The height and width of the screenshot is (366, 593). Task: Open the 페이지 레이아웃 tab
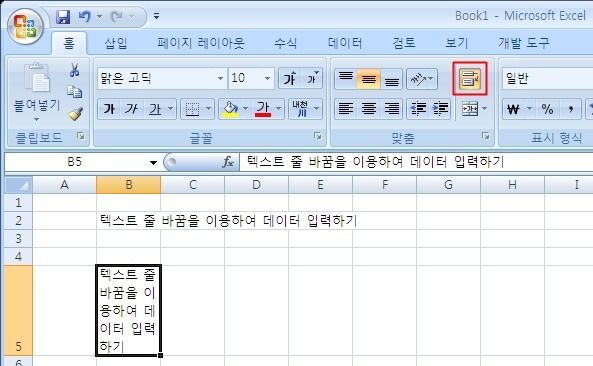(x=201, y=43)
